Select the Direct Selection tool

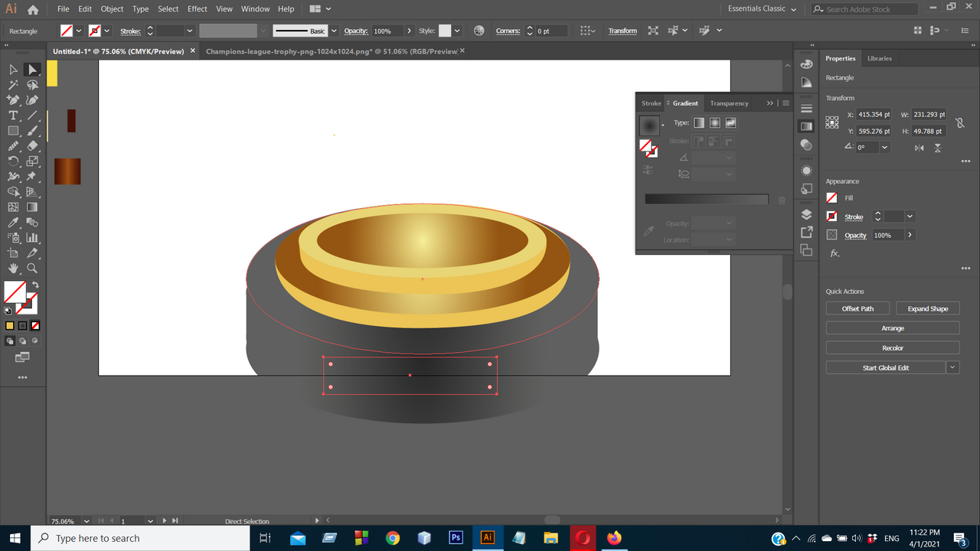click(x=32, y=70)
